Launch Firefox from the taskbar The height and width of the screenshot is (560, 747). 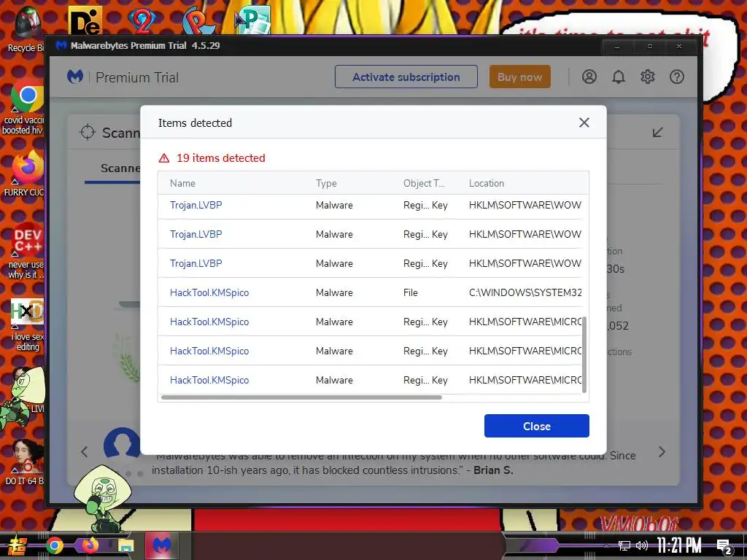pyautogui.click(x=90, y=545)
